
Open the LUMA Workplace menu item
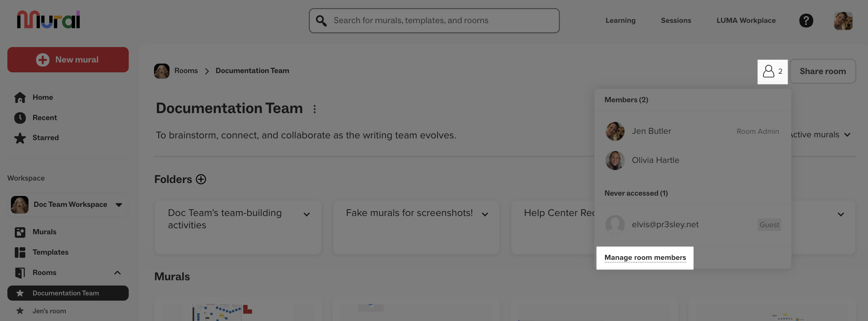746,20
